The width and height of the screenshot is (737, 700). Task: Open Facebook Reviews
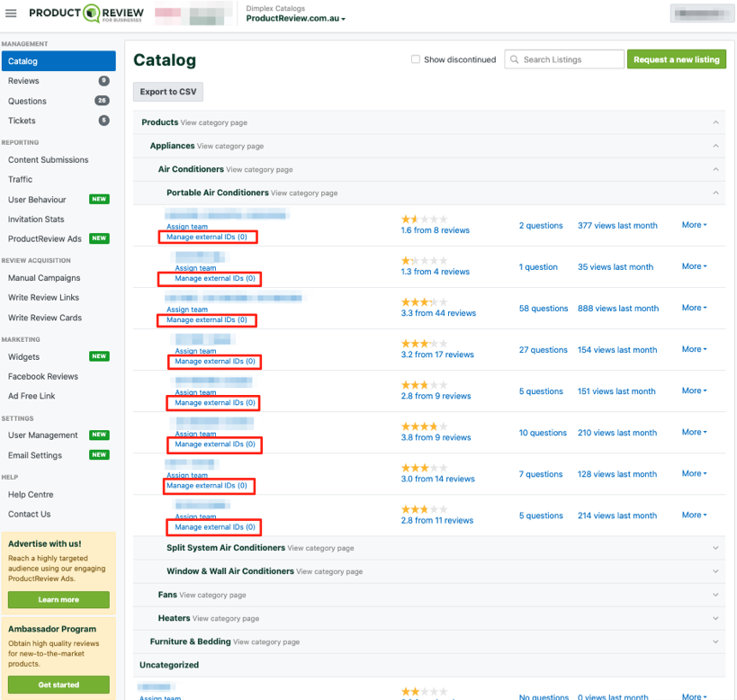tap(43, 376)
